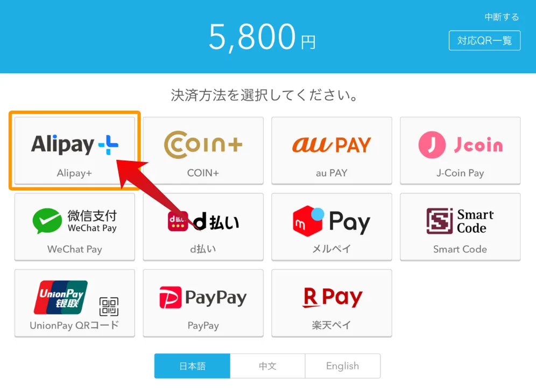536x392 pixels.
Task: Select the PayPay logo
Action: tap(203, 297)
